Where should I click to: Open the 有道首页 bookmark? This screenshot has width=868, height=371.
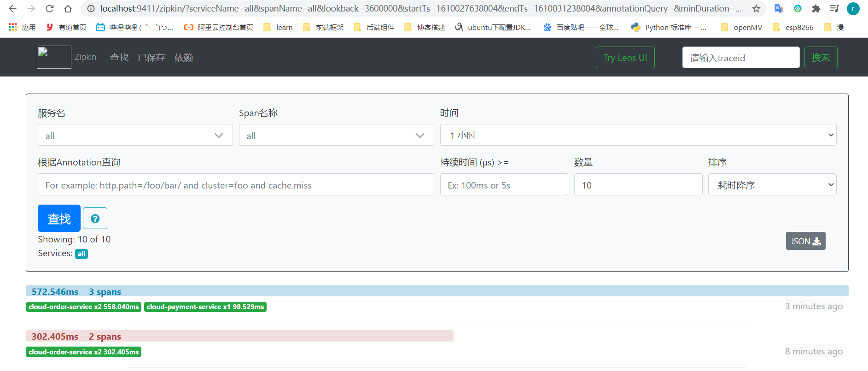[66, 27]
